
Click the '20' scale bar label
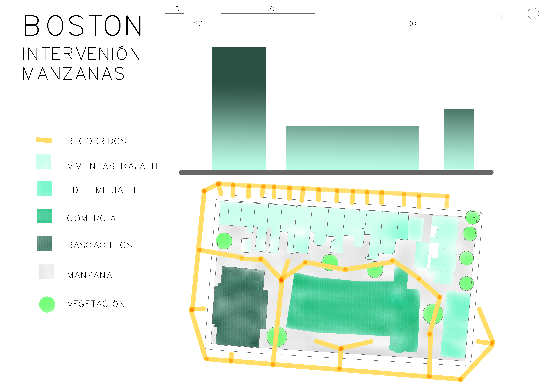tap(198, 24)
